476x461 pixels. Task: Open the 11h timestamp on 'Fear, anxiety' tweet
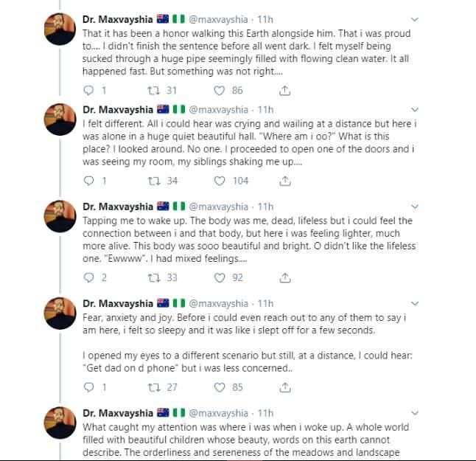(x=265, y=303)
